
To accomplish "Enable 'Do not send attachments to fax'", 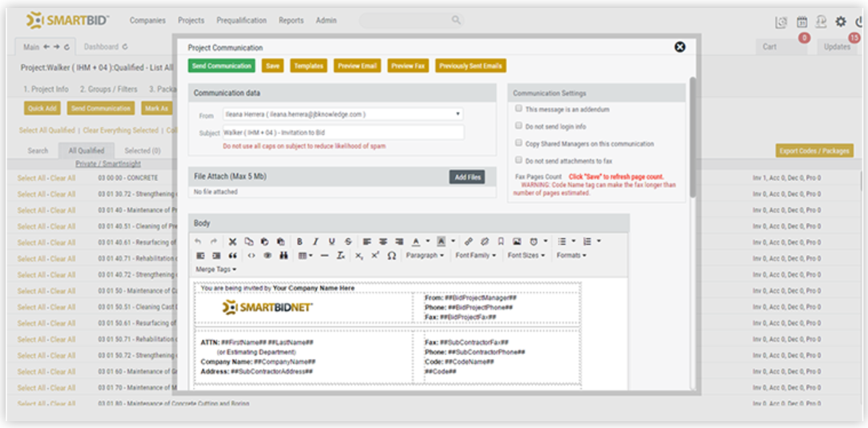I will coord(519,160).
